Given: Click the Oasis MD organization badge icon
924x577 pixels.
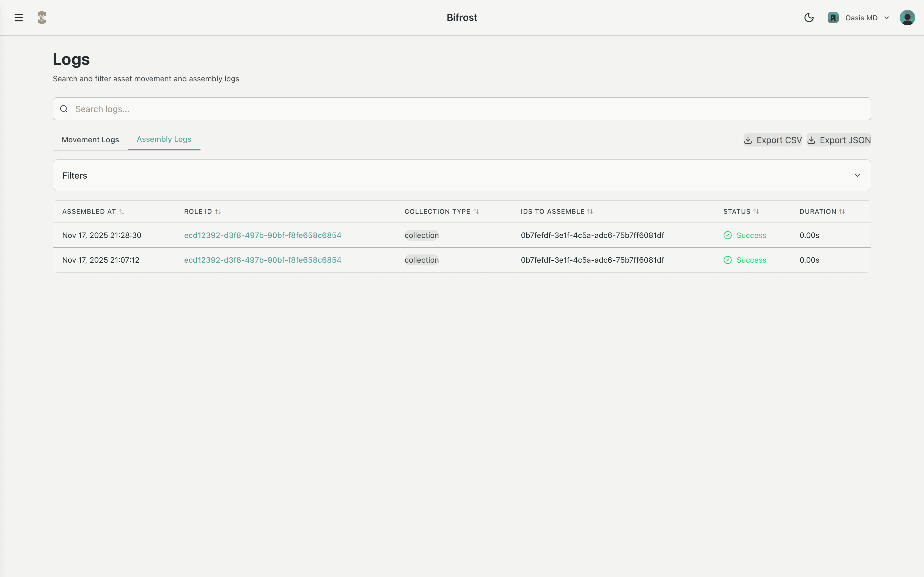Looking at the screenshot, I should (833, 18).
